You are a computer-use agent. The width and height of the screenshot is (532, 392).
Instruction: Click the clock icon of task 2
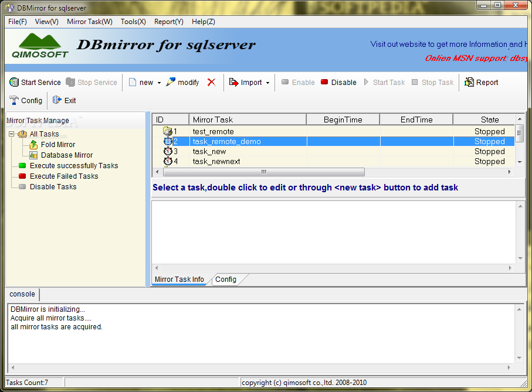[x=168, y=141]
